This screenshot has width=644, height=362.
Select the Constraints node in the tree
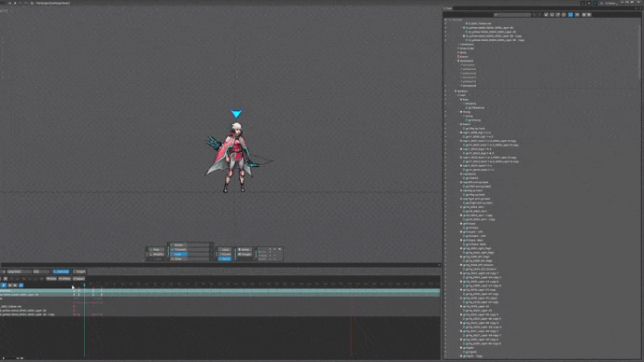click(466, 45)
